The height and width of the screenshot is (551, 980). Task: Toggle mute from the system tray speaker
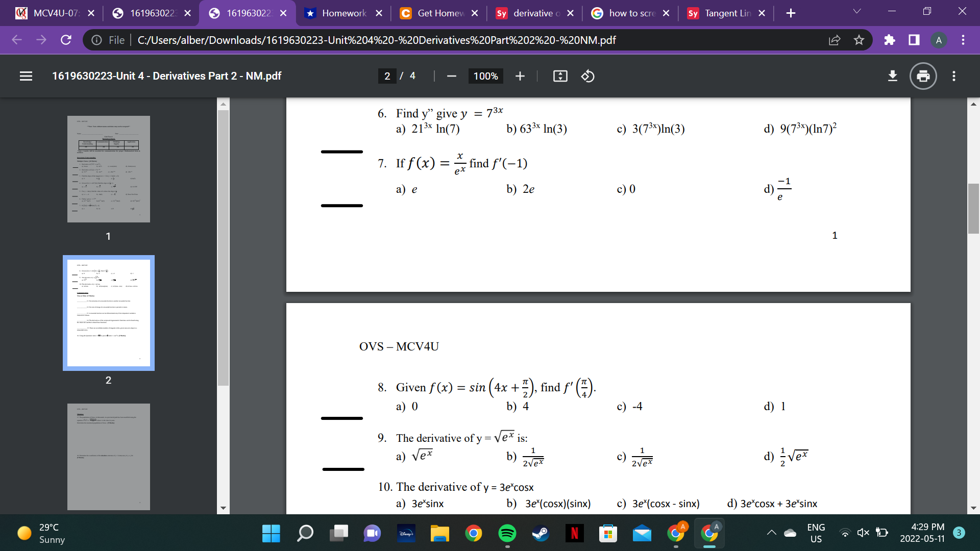coord(863,532)
